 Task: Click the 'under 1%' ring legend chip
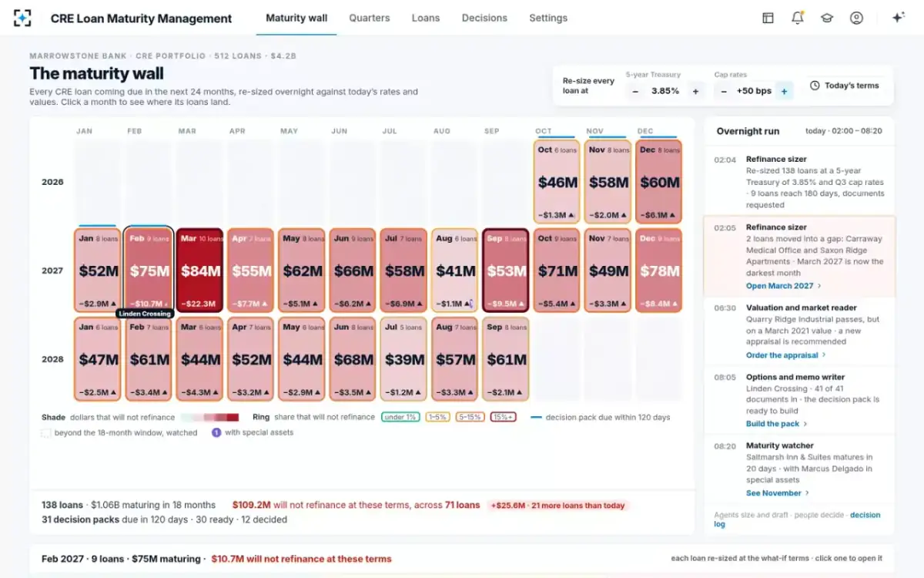coord(400,417)
